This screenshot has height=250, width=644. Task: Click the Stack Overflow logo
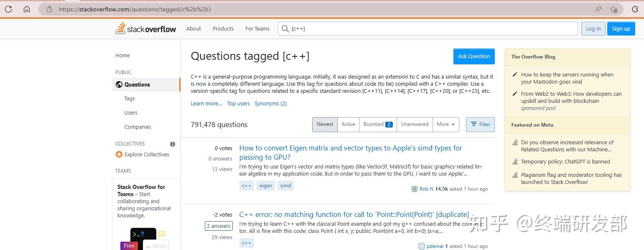[x=145, y=28]
